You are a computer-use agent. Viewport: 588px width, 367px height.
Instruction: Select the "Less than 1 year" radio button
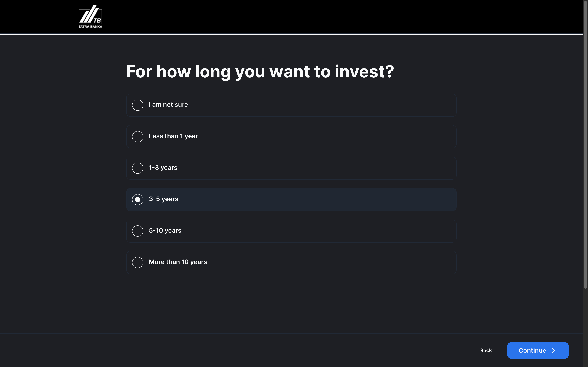138,137
